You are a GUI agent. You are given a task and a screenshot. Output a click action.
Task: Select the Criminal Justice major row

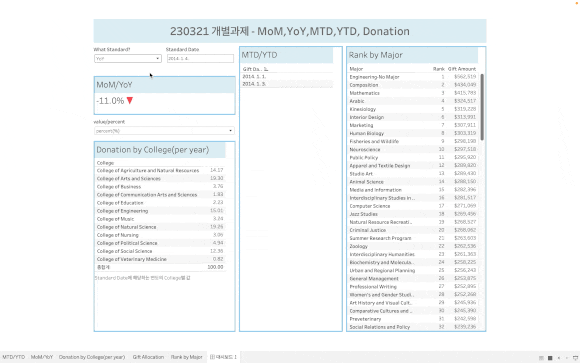[x=412, y=230]
